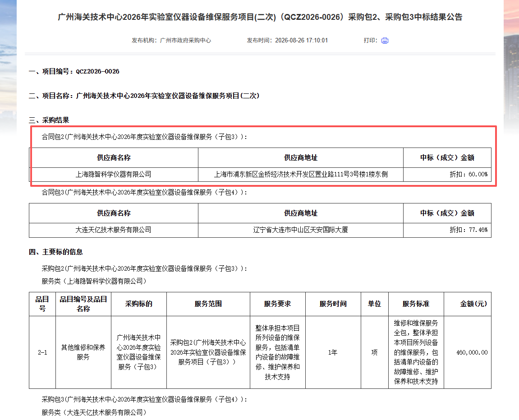Click the 品目编号及品目名称 column header

83,304
